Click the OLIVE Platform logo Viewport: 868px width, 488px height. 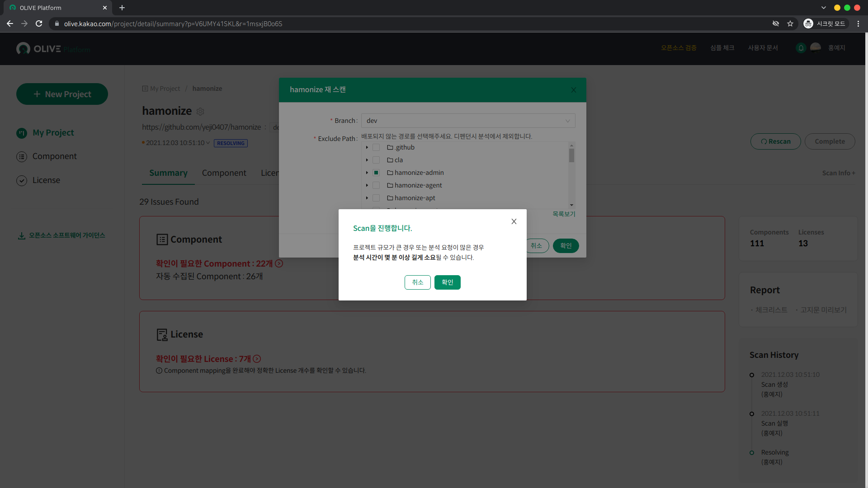[x=53, y=49]
